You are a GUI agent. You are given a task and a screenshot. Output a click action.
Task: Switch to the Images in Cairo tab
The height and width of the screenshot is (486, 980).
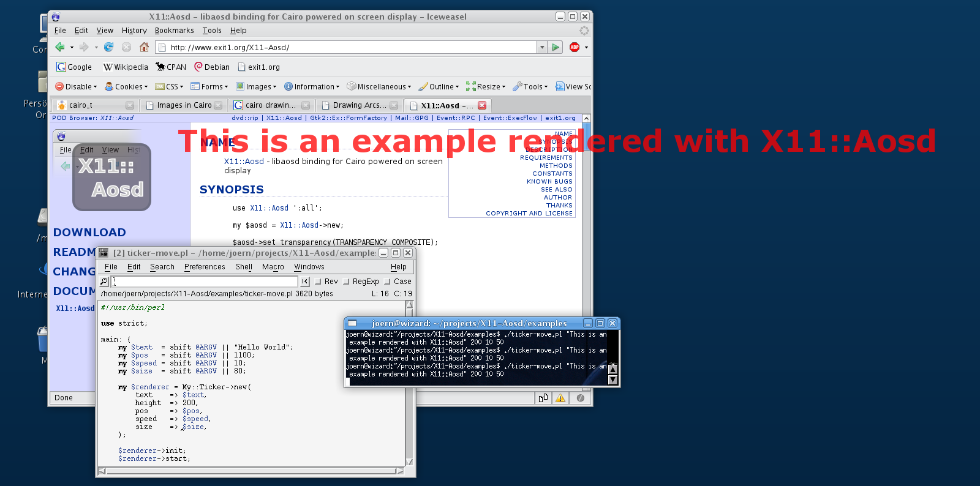point(184,105)
